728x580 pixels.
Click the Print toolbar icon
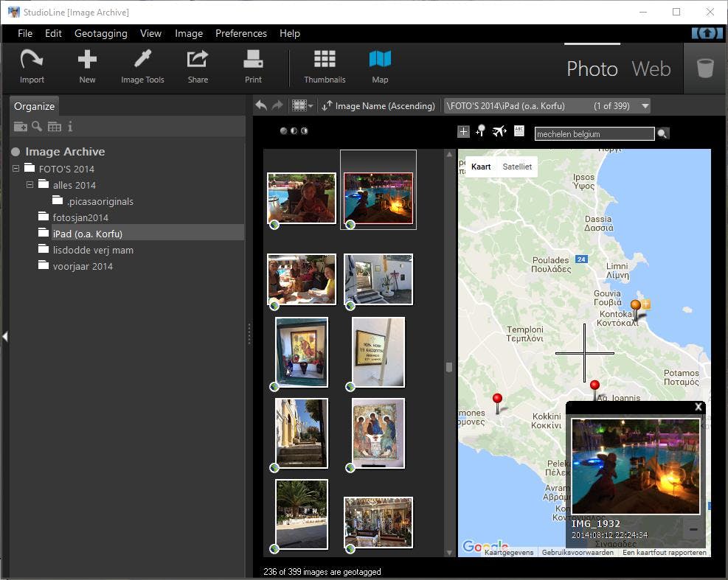[x=253, y=66]
